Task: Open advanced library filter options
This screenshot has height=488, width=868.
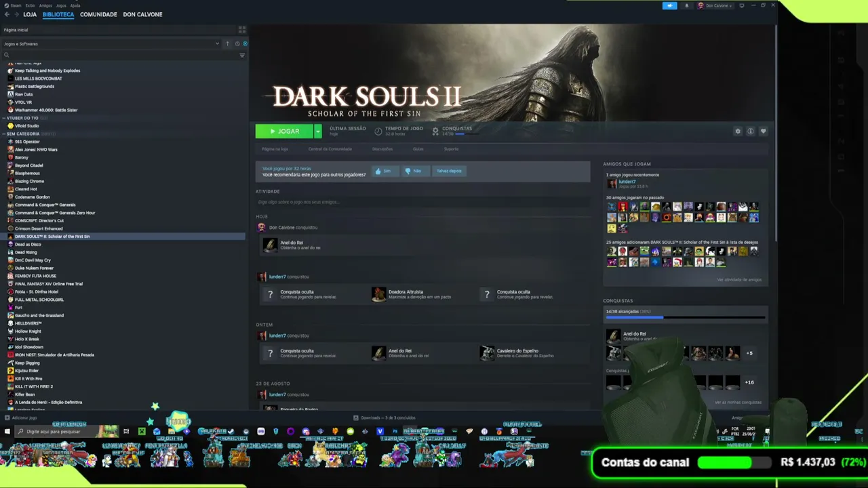Action: (x=242, y=55)
